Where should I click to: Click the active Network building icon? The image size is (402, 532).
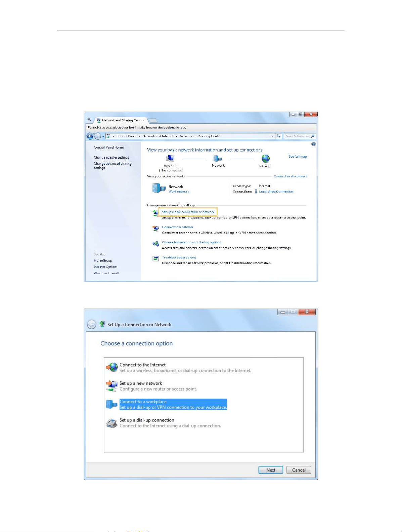159,188
